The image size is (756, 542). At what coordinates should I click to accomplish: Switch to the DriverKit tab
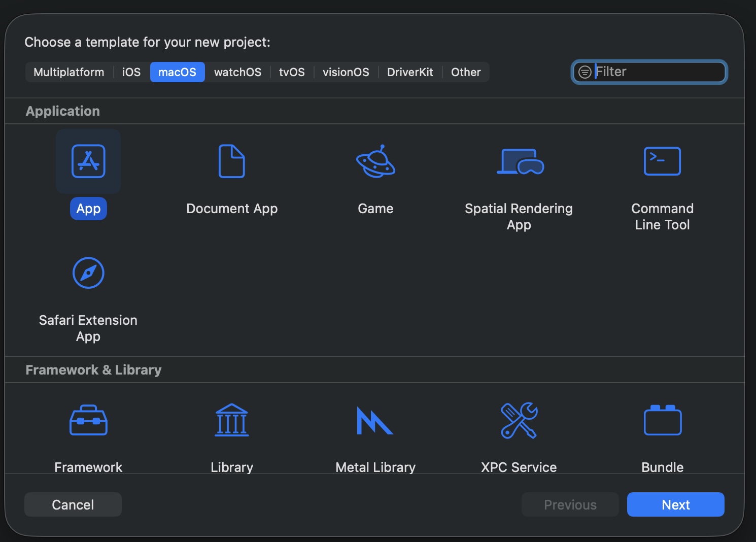click(410, 72)
